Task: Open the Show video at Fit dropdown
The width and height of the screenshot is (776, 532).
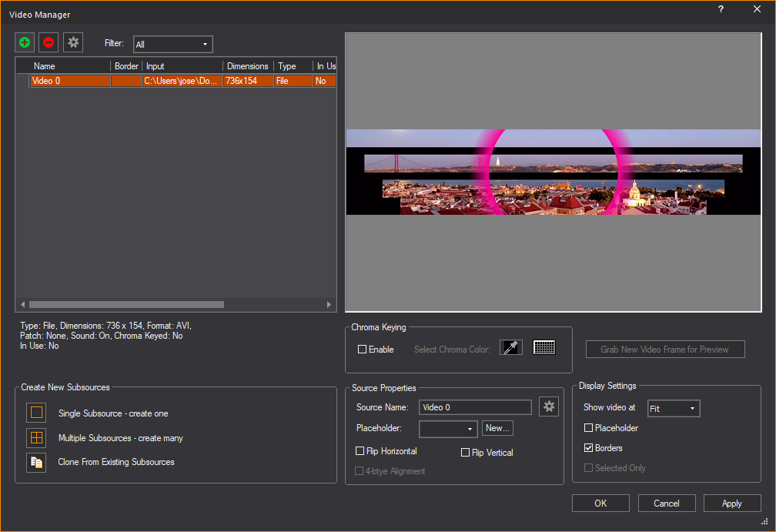Action: click(x=674, y=409)
